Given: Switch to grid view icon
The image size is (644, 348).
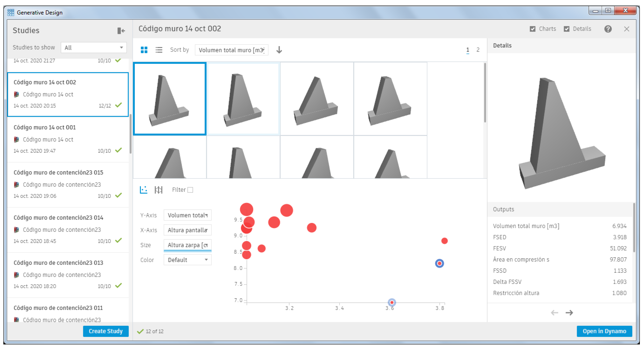Looking at the screenshot, I should (144, 50).
